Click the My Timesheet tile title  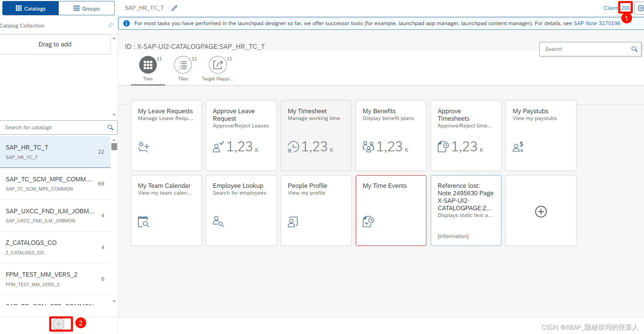coord(307,111)
